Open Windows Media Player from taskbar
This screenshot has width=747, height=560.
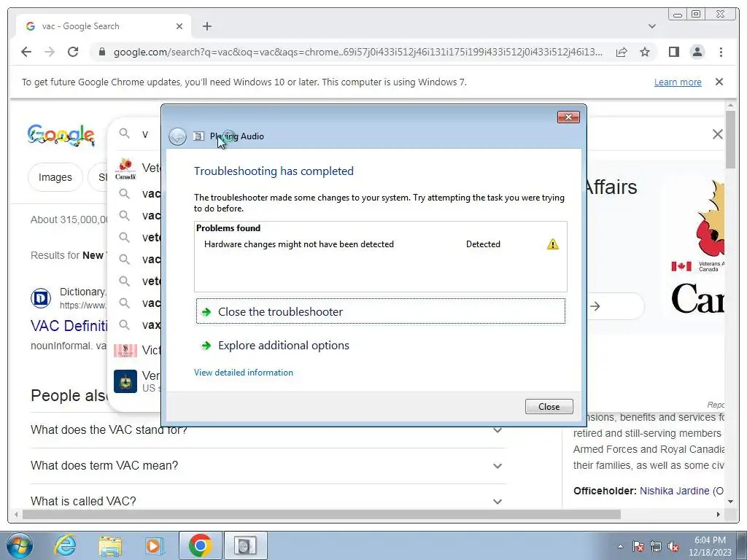pos(155,545)
